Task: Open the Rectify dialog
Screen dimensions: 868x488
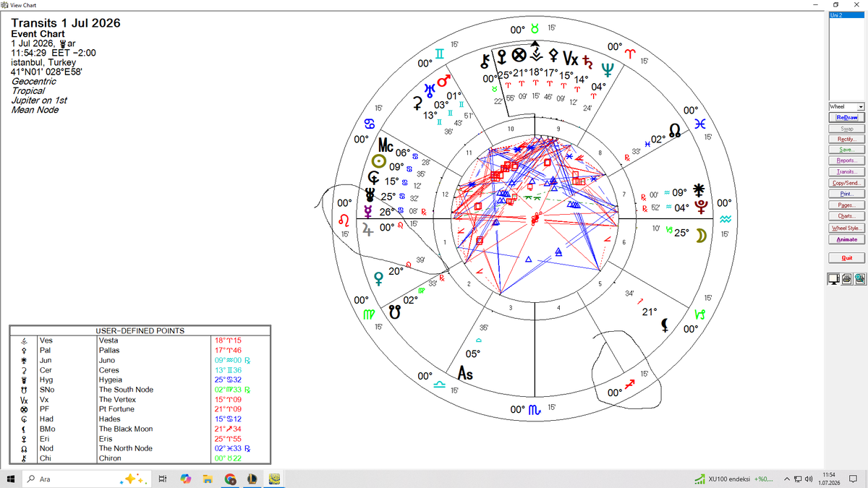Action: click(x=846, y=139)
